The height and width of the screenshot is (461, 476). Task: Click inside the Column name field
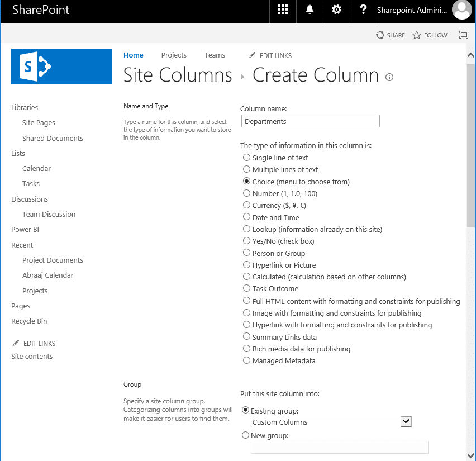(310, 121)
